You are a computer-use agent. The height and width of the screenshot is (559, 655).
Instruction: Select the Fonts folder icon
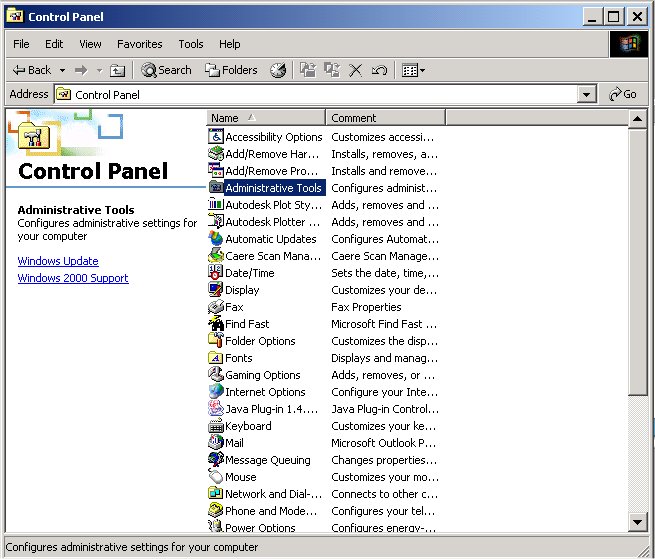216,358
